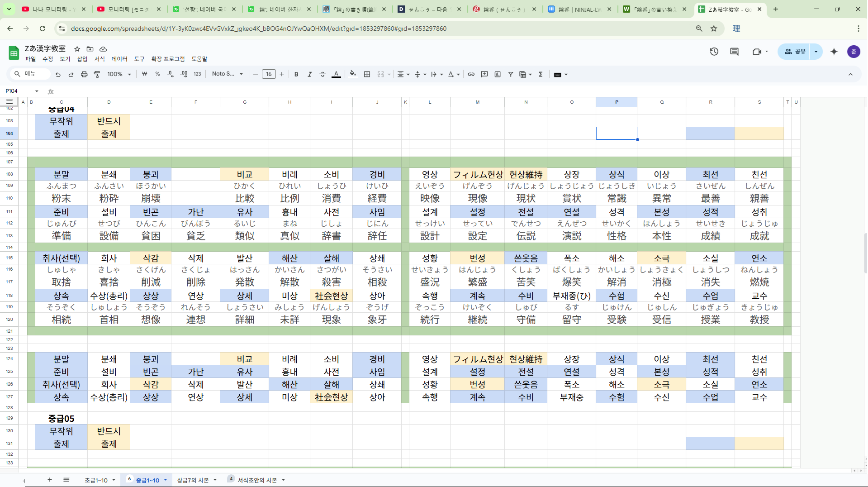The width and height of the screenshot is (868, 487).
Task: Click the insert link icon
Action: click(x=471, y=74)
